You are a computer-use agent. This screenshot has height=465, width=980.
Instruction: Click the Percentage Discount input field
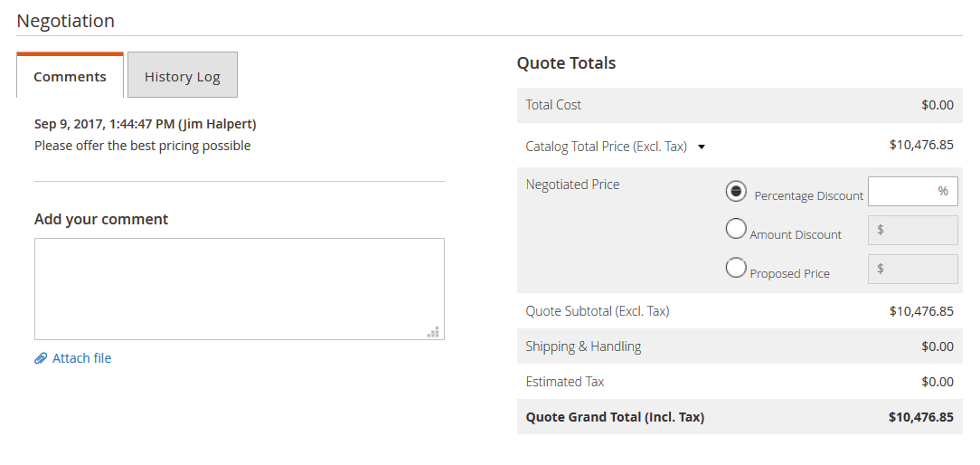[x=912, y=191]
